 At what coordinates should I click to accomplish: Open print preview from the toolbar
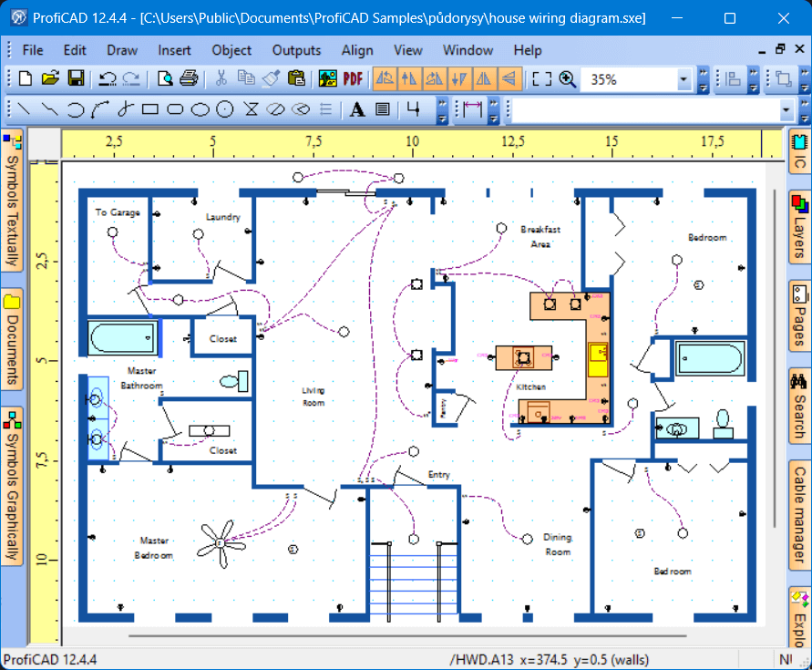[164, 79]
